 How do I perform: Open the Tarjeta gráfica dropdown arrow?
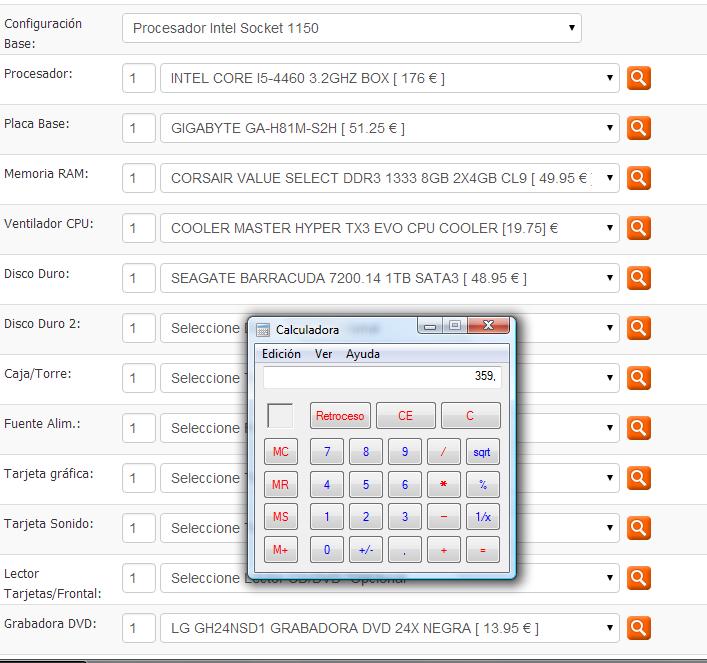tap(610, 478)
